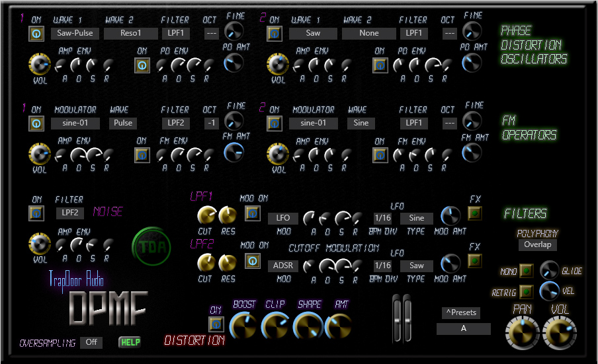Screen dimensions: 598x364
Task: Toggle FM operator 1 FM ENV ON button
Action: tap(142, 155)
